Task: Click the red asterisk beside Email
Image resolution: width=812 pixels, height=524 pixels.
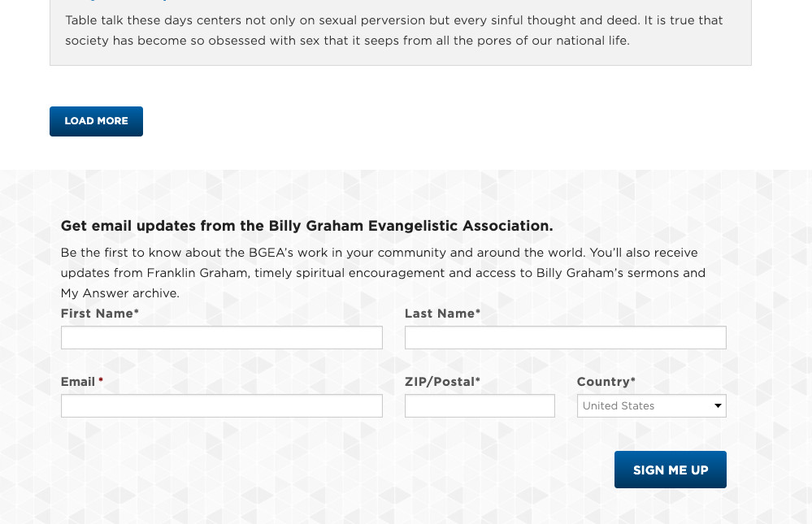Action: [x=101, y=382]
